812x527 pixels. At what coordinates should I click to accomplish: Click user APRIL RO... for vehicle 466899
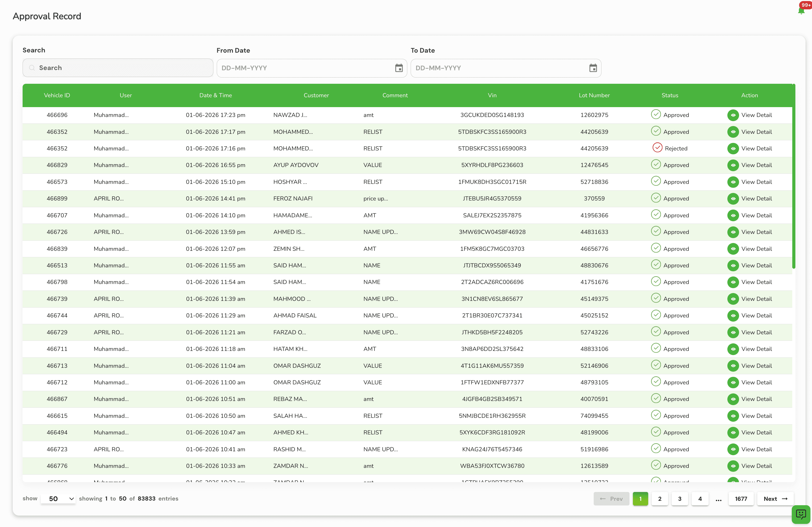click(x=109, y=199)
